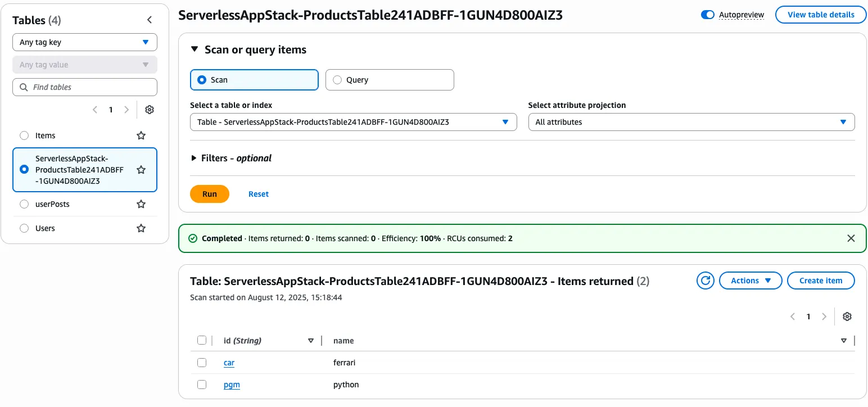Viewport: 868px width, 407px height.
Task: Dismiss the Completed status banner
Action: (851, 238)
